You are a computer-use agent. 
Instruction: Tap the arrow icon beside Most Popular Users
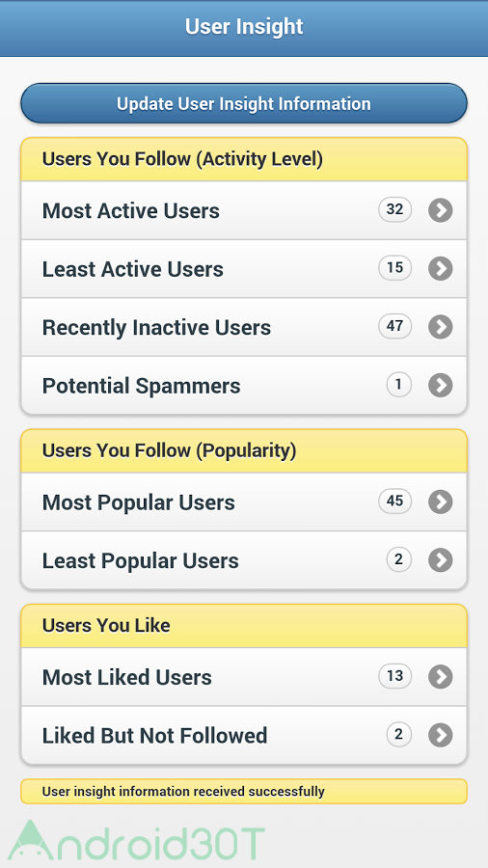coord(441,502)
